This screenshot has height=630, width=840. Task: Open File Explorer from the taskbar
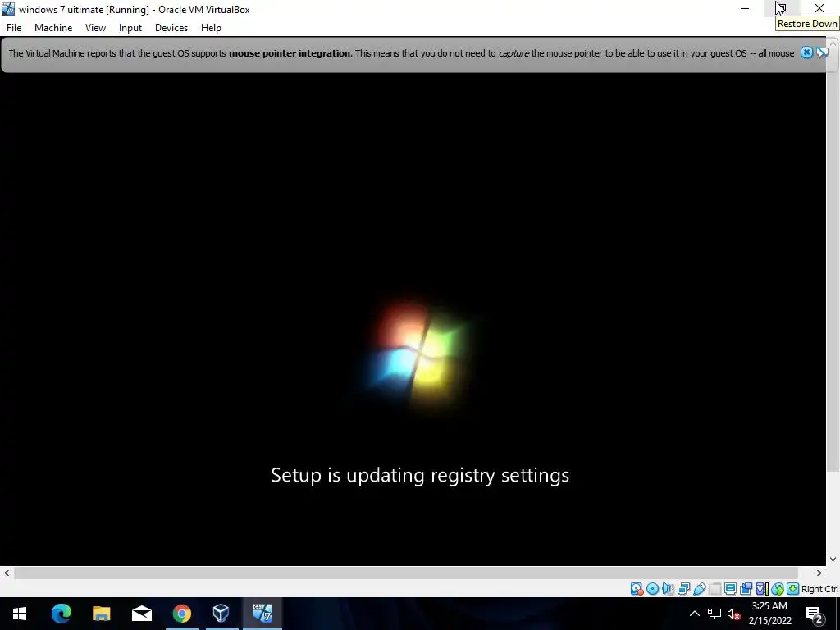click(x=101, y=614)
